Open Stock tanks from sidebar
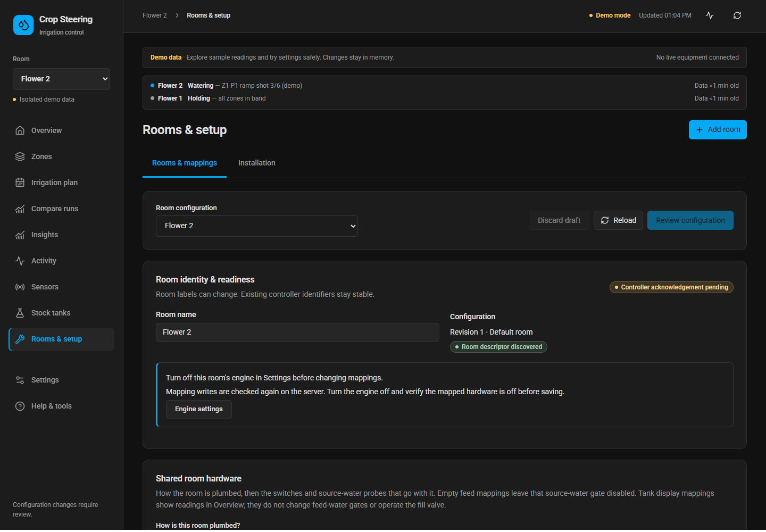The image size is (766, 532). point(62,313)
